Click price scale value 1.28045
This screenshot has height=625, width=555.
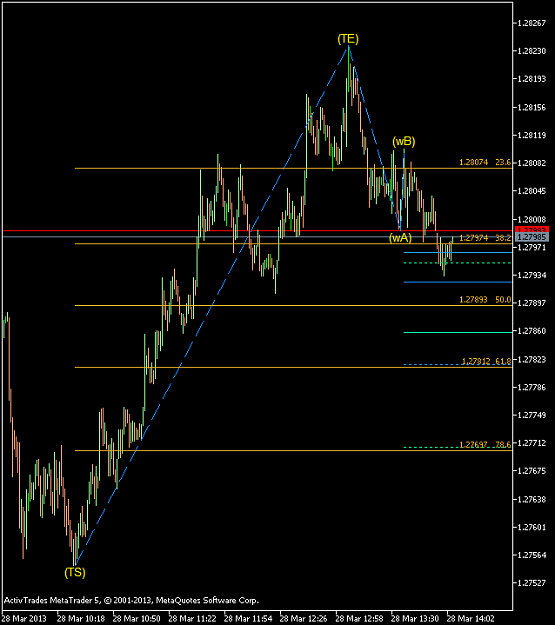tap(531, 191)
